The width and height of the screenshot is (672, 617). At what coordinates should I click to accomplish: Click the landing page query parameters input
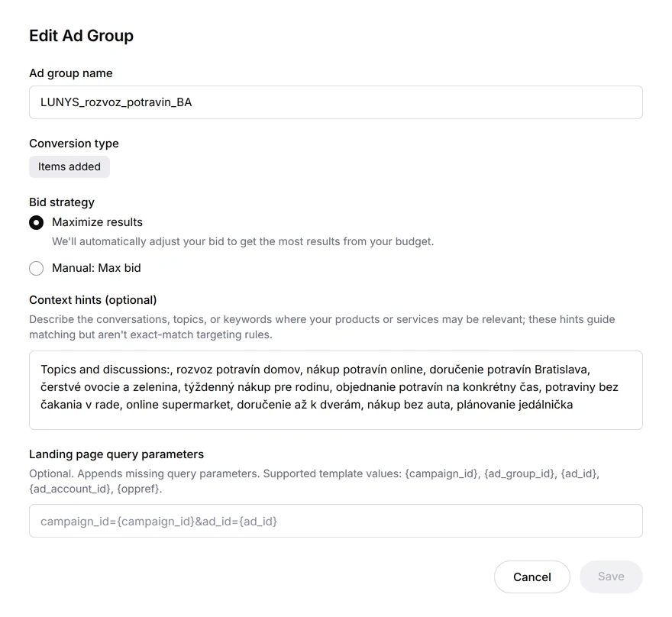[x=335, y=521]
